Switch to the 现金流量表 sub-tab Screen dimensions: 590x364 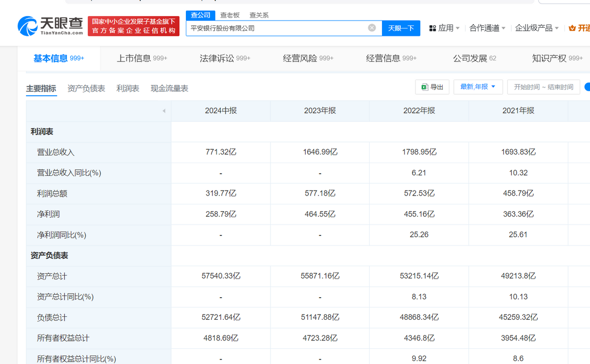pyautogui.click(x=169, y=88)
